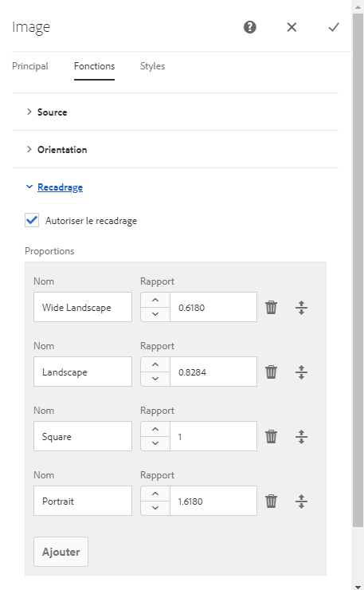Delete the Portrait proportion row
This screenshot has width=364, height=590.
click(x=271, y=501)
